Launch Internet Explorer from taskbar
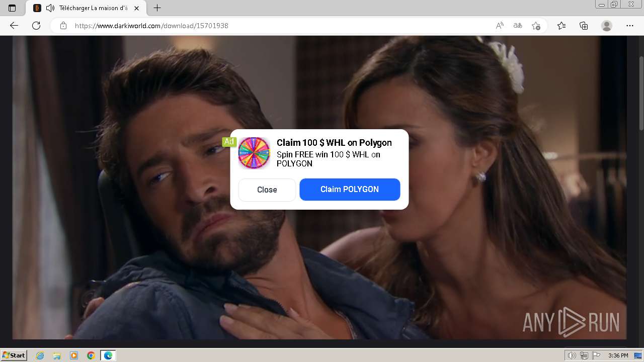The width and height of the screenshot is (644, 362). pos(40,355)
